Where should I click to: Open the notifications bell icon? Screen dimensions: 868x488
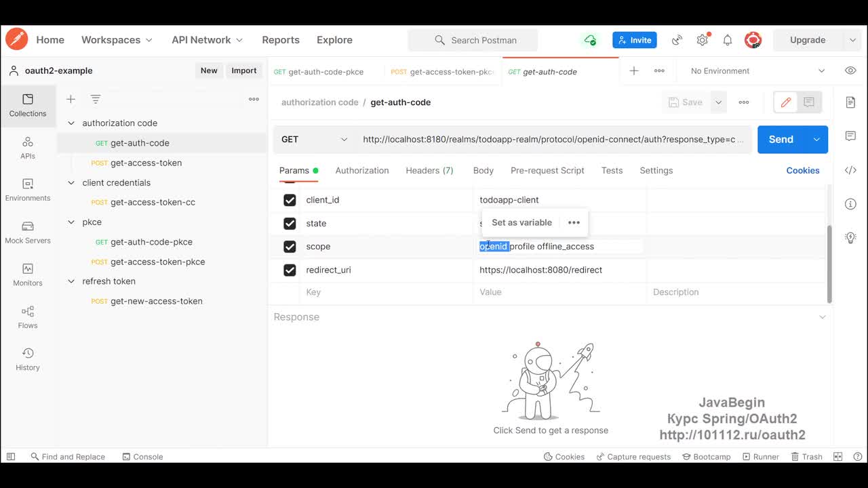(728, 40)
